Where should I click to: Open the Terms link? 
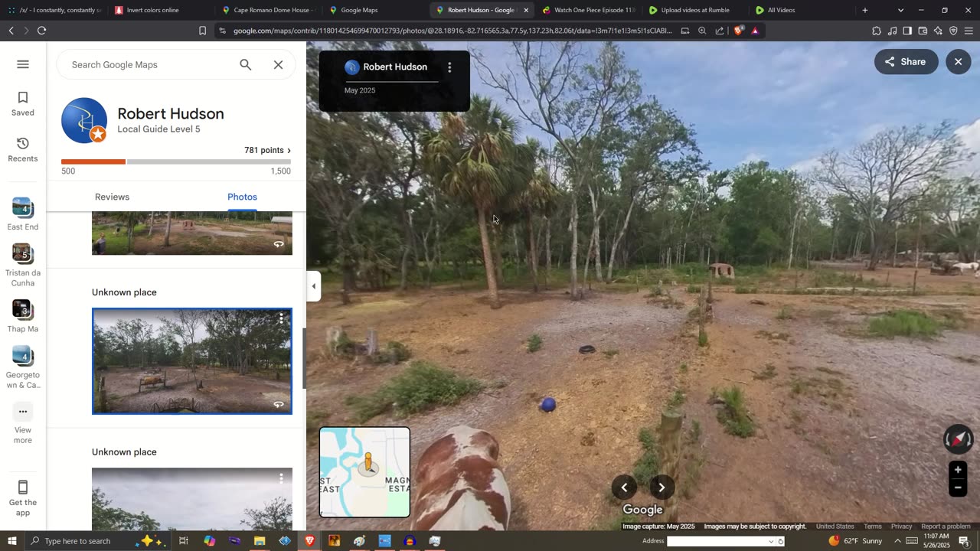[x=873, y=527]
